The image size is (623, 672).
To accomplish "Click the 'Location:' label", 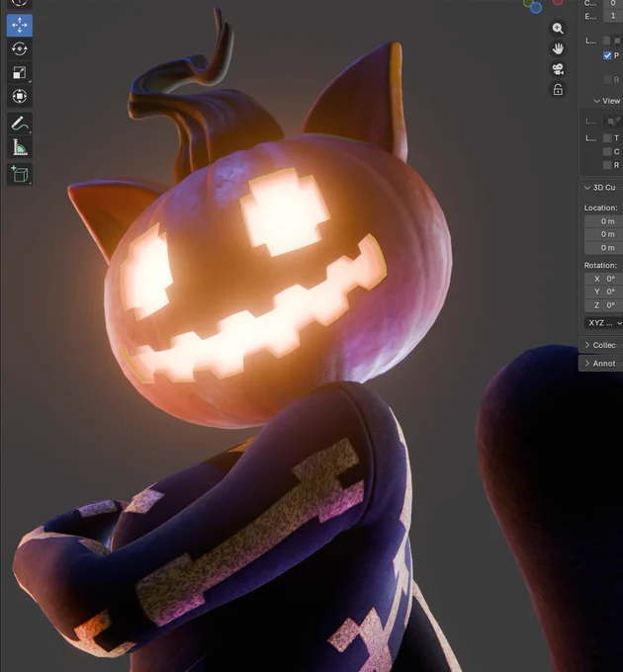I will coord(600,208).
